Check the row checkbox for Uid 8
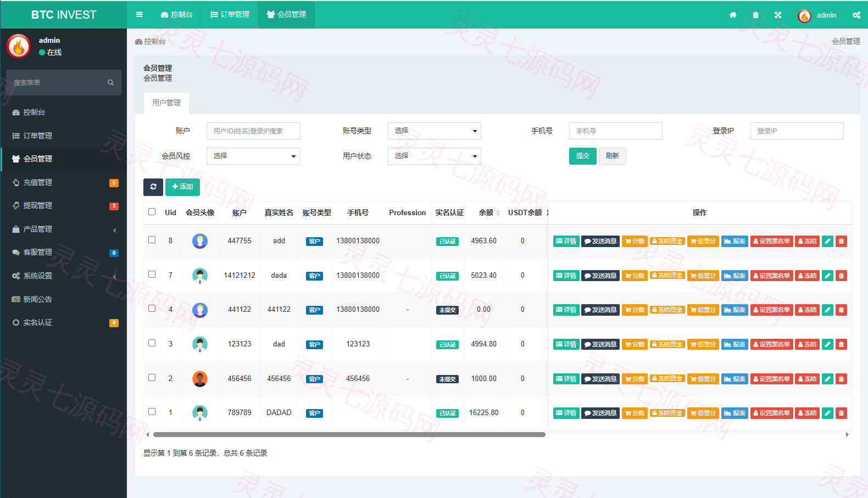Image resolution: width=868 pixels, height=498 pixels. pos(152,240)
